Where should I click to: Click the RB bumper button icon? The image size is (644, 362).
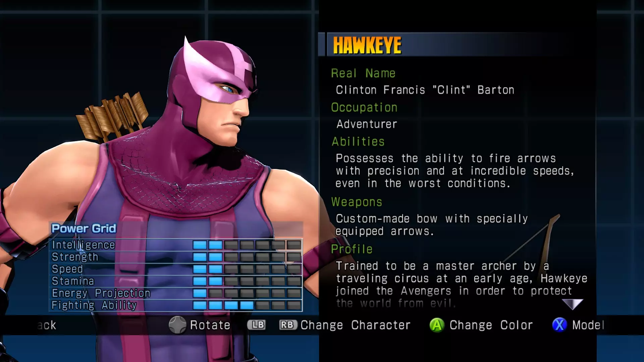pyautogui.click(x=288, y=325)
